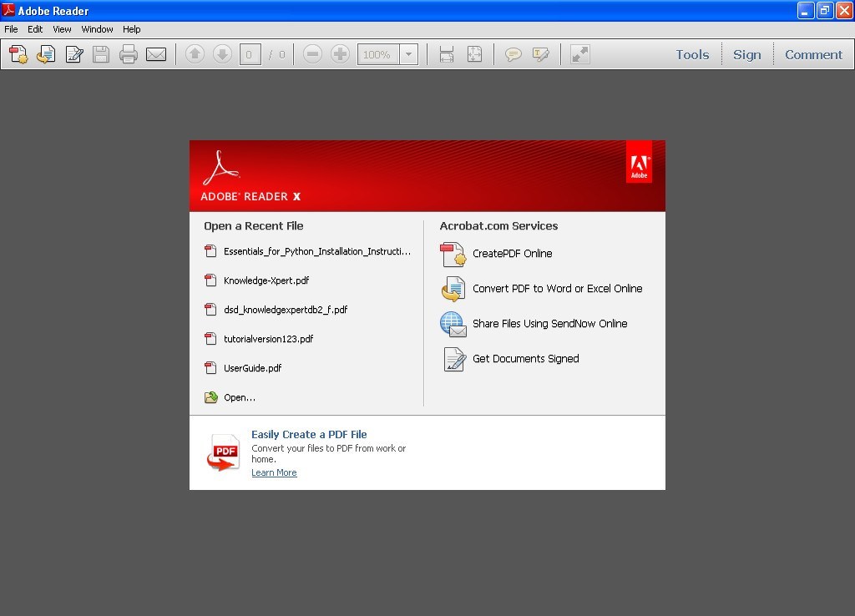Screen dimensions: 855x616
Task: Click the full screen read mode icon
Action: click(579, 55)
